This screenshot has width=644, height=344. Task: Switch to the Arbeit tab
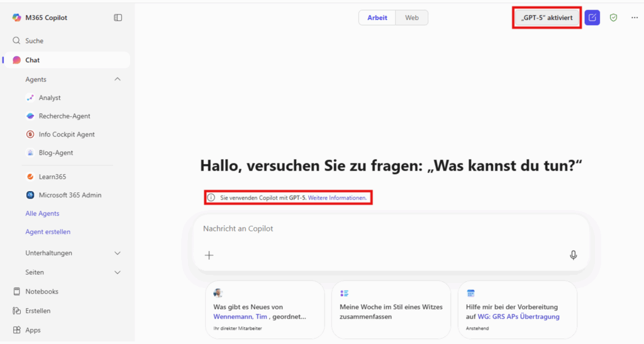coord(377,18)
